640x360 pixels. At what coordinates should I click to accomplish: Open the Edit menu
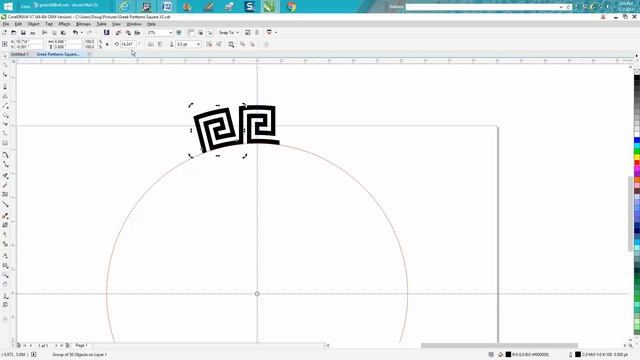[18, 24]
